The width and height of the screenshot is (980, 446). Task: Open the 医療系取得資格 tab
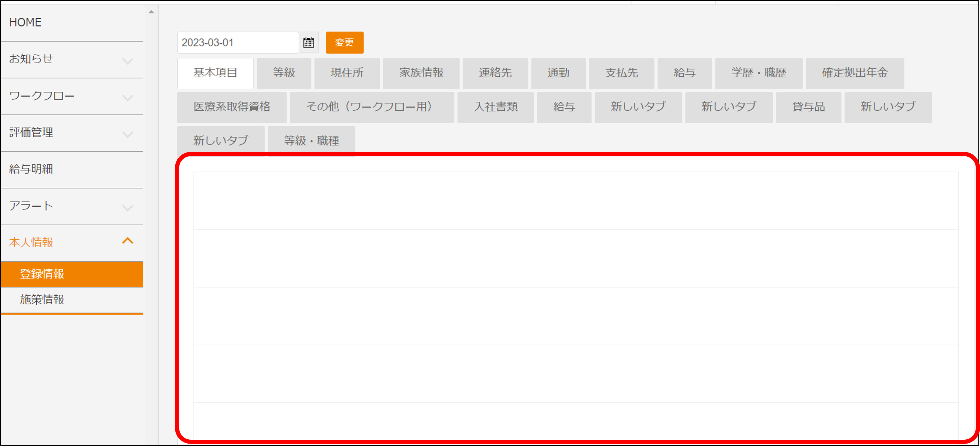click(x=232, y=107)
